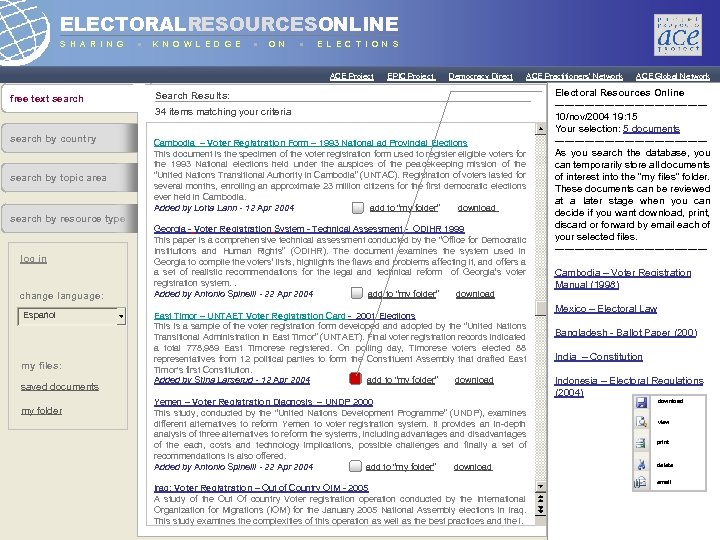
Task: Open India Constitution selected file
Action: tap(599, 357)
